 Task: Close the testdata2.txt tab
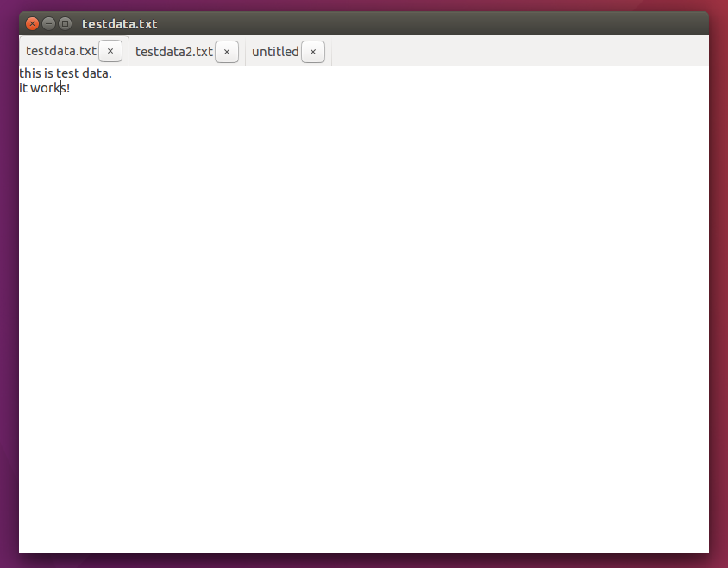pos(226,51)
